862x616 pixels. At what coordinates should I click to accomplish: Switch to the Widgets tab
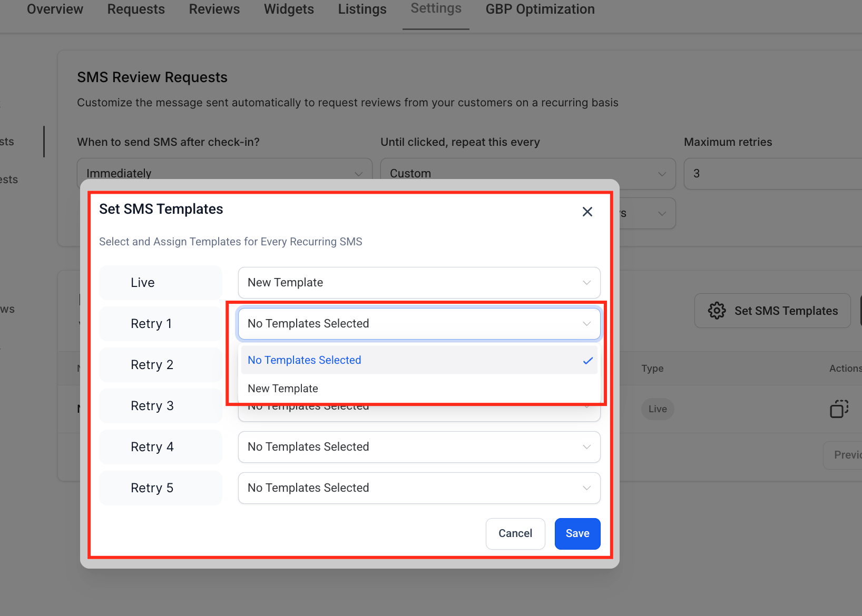(289, 9)
